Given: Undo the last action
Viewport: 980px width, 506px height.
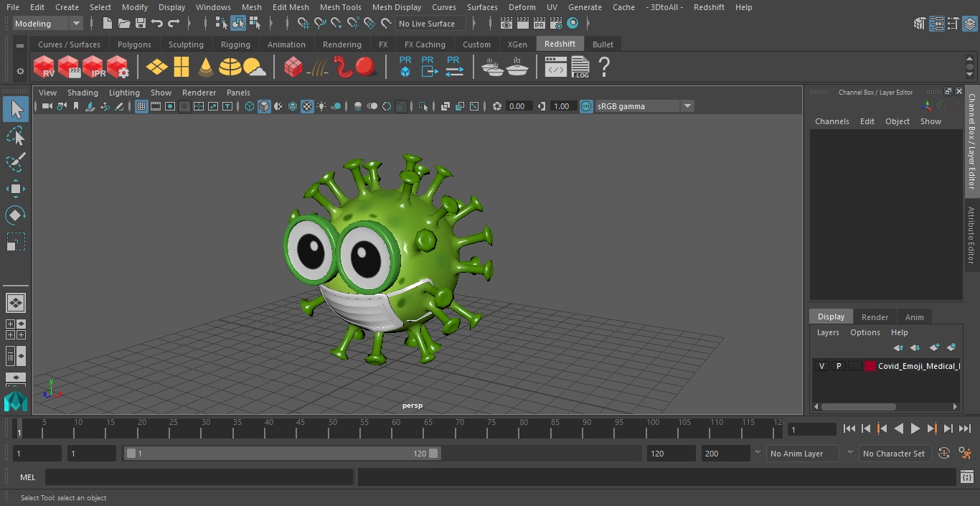Looking at the screenshot, I should coord(157,24).
